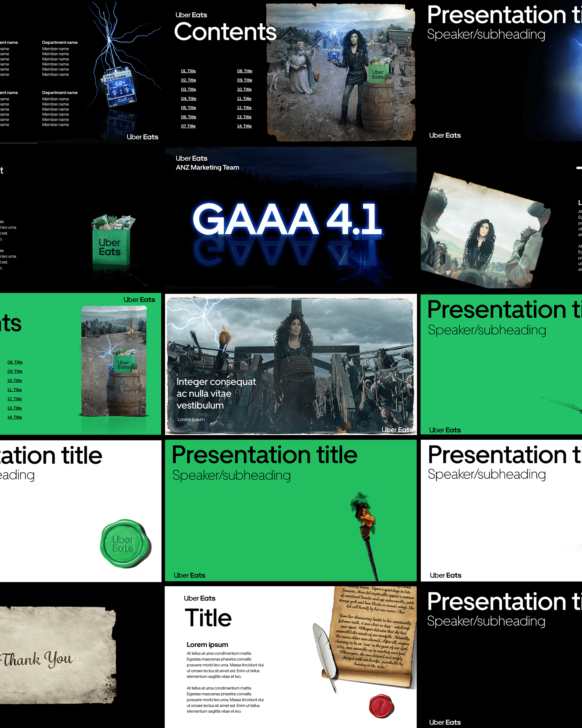Click '07. Title' link on black Contents slide
This screenshot has height=728, width=582.
[188, 126]
